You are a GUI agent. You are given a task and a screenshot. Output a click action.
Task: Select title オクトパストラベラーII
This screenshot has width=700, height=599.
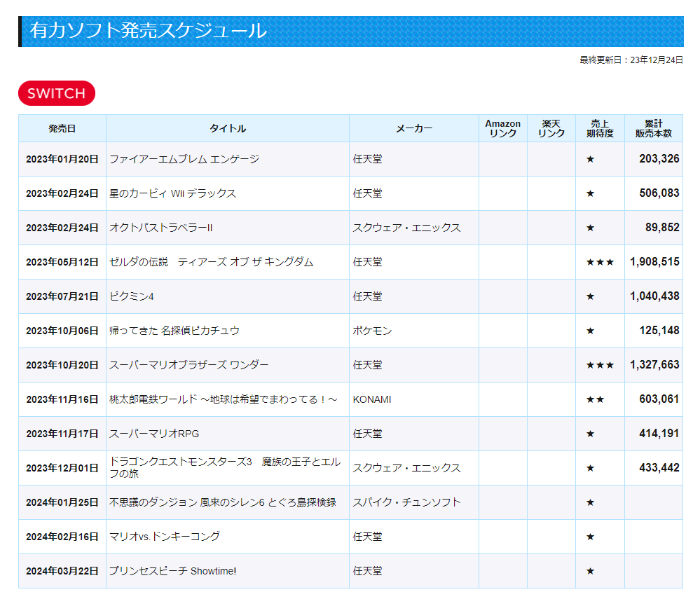(x=161, y=228)
